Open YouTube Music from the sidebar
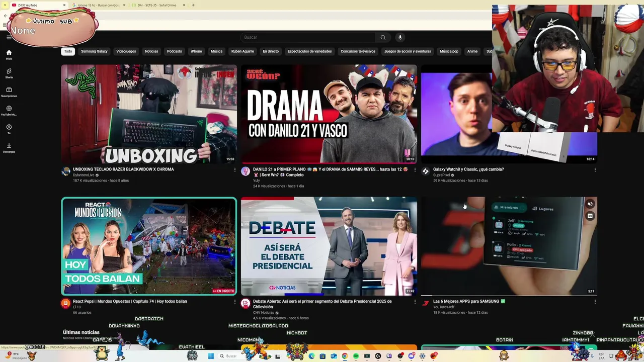This screenshot has width=644, height=362. (x=9, y=111)
